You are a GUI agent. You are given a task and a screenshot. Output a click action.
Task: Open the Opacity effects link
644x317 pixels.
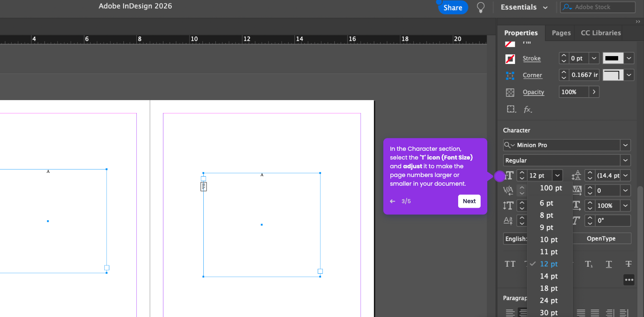coord(533,92)
